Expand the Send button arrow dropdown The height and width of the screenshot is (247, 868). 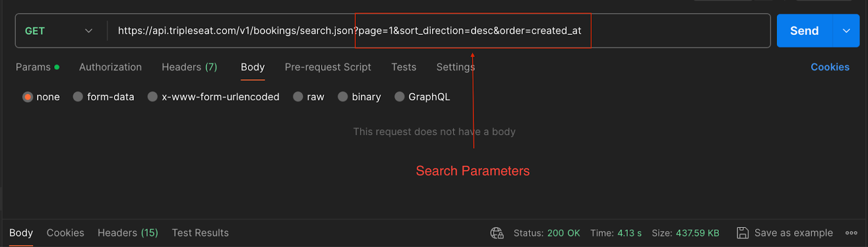(846, 31)
